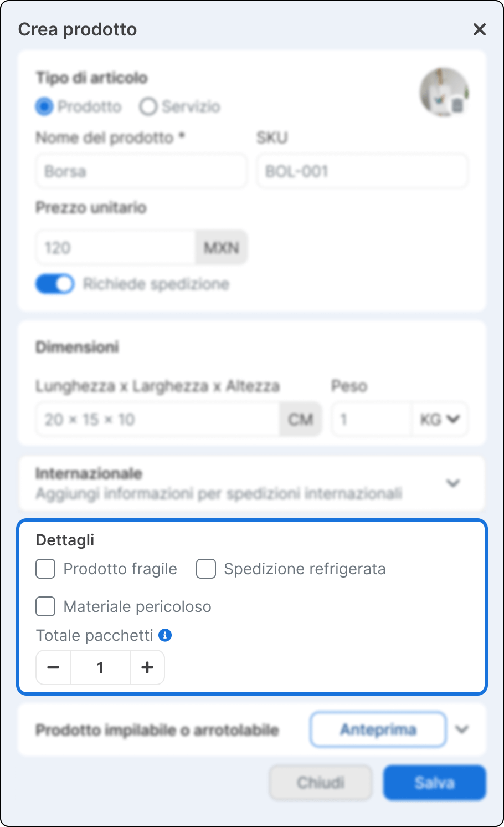This screenshot has width=504, height=827.
Task: Increase package count with plus icon
Action: point(147,667)
